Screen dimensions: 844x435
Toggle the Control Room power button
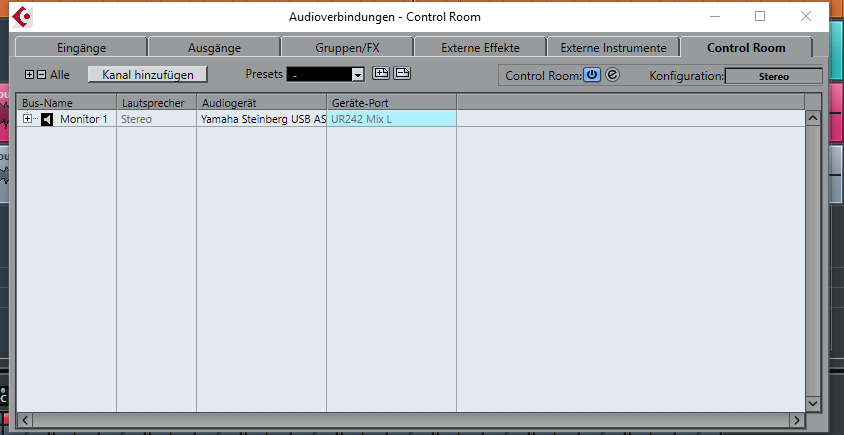click(592, 75)
